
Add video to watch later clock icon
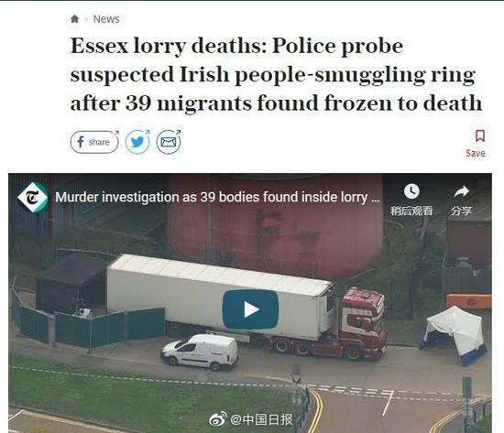(411, 191)
